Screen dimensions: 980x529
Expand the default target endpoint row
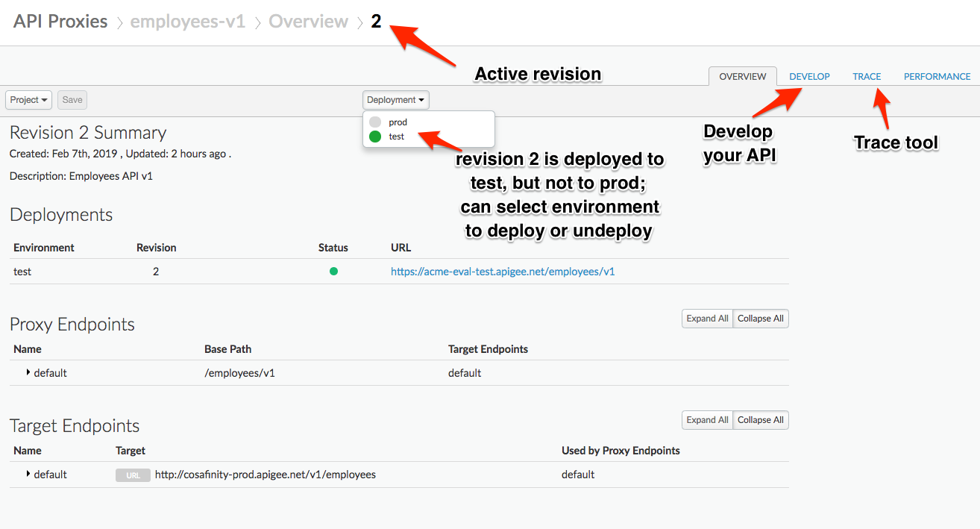tap(28, 474)
